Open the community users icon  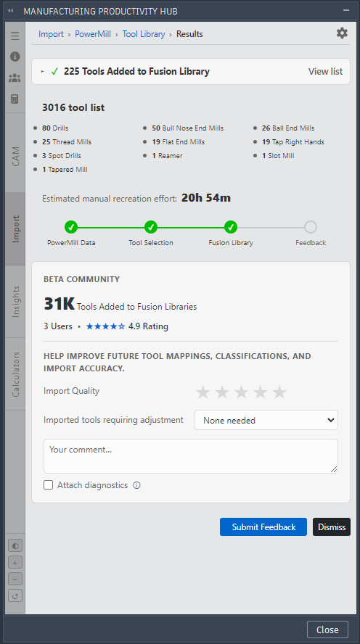[15, 78]
